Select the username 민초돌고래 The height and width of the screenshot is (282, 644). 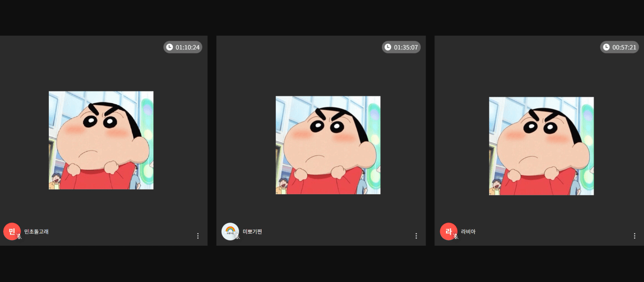36,231
